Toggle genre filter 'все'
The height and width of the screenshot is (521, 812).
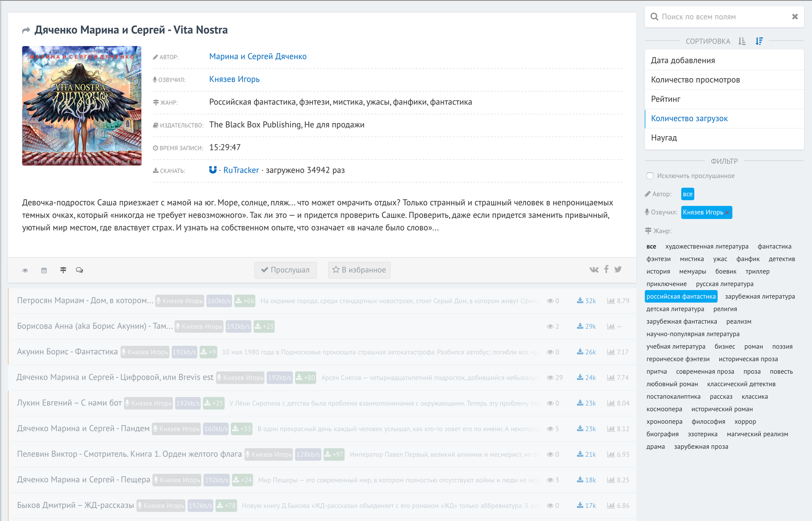[651, 247]
